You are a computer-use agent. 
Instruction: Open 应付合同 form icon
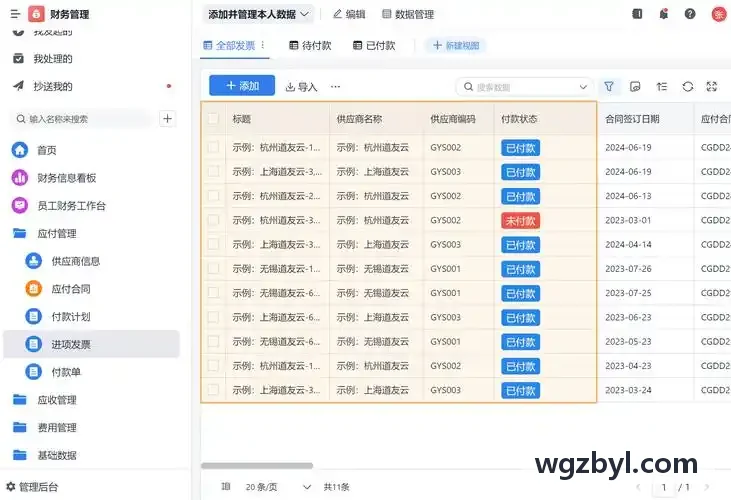(x=34, y=289)
